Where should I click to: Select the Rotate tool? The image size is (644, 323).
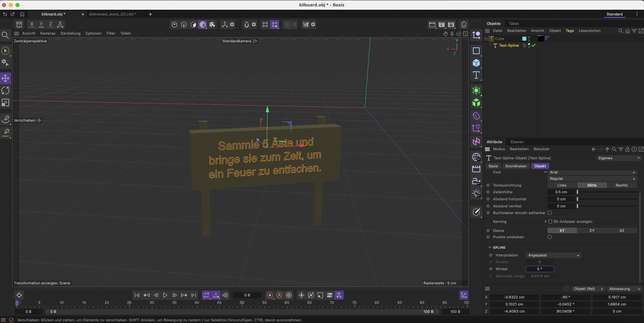5,90
